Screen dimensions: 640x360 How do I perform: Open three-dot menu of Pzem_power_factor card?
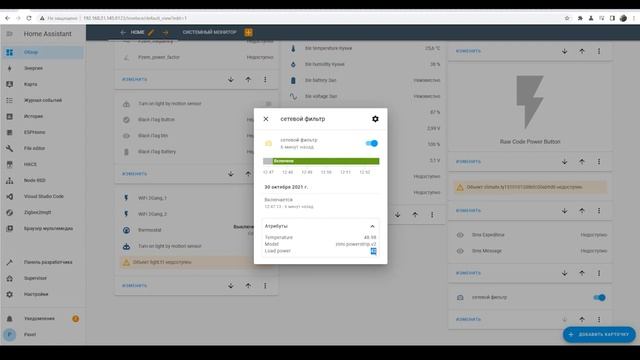[x=265, y=79]
